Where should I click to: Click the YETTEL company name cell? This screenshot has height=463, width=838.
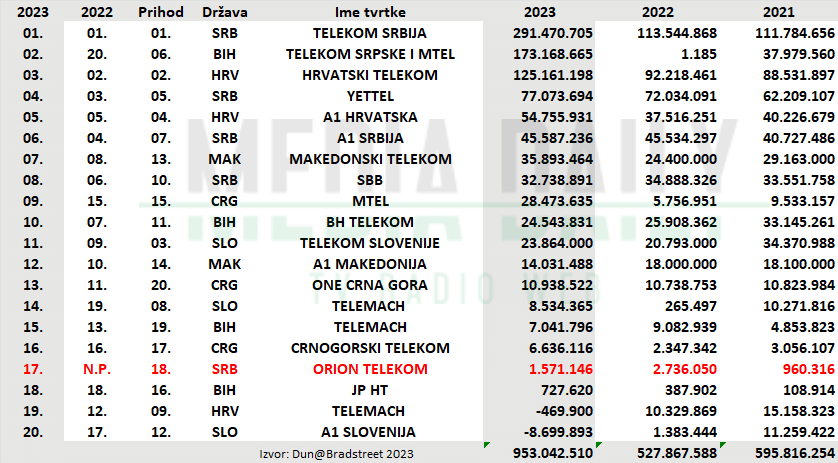[370, 96]
